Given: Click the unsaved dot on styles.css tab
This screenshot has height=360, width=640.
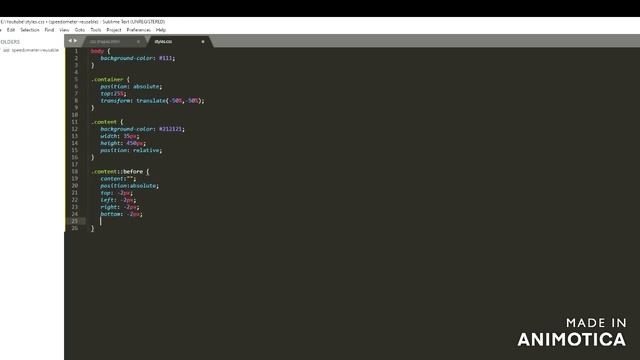Looking at the screenshot, I should tap(202, 42).
